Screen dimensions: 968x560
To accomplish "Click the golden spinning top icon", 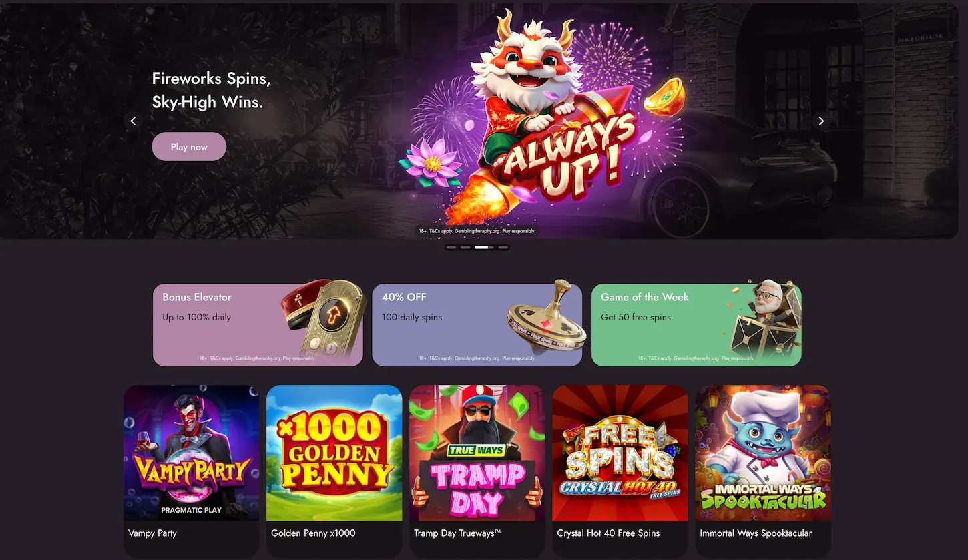I will click(547, 319).
